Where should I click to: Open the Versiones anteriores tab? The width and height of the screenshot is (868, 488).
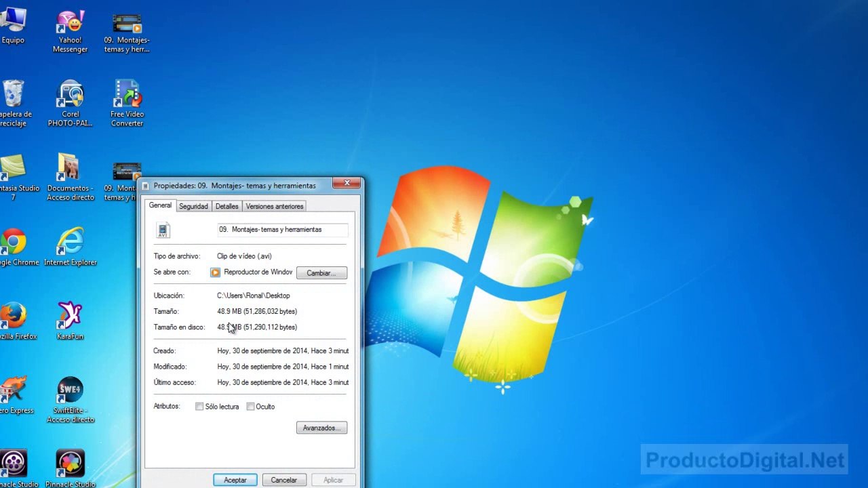click(275, 206)
